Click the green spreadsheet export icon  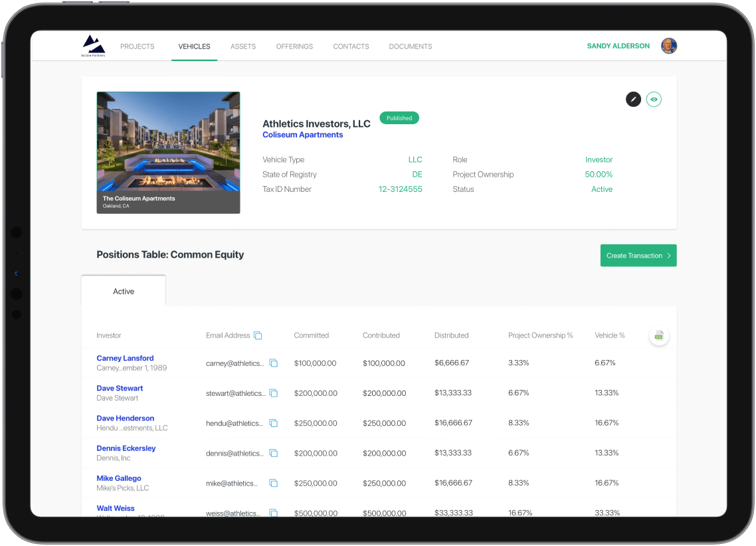point(658,336)
